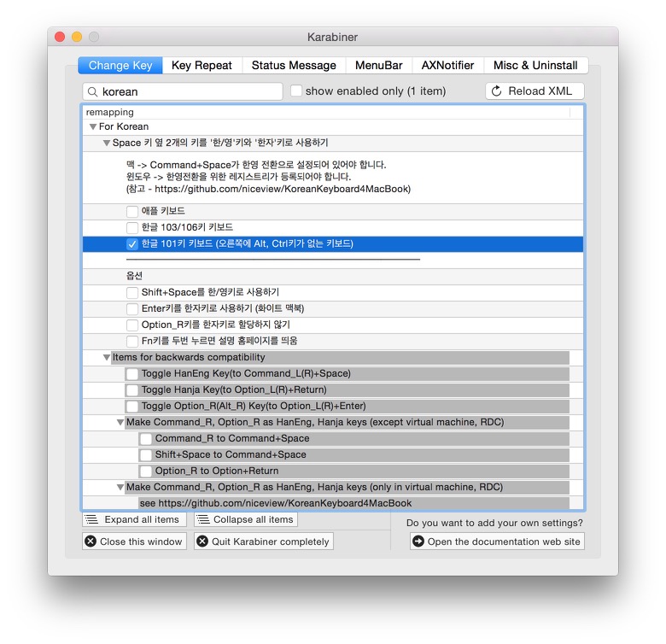The width and height of the screenshot is (666, 644).
Task: Click the 옵션 heading row
Action: [333, 276]
